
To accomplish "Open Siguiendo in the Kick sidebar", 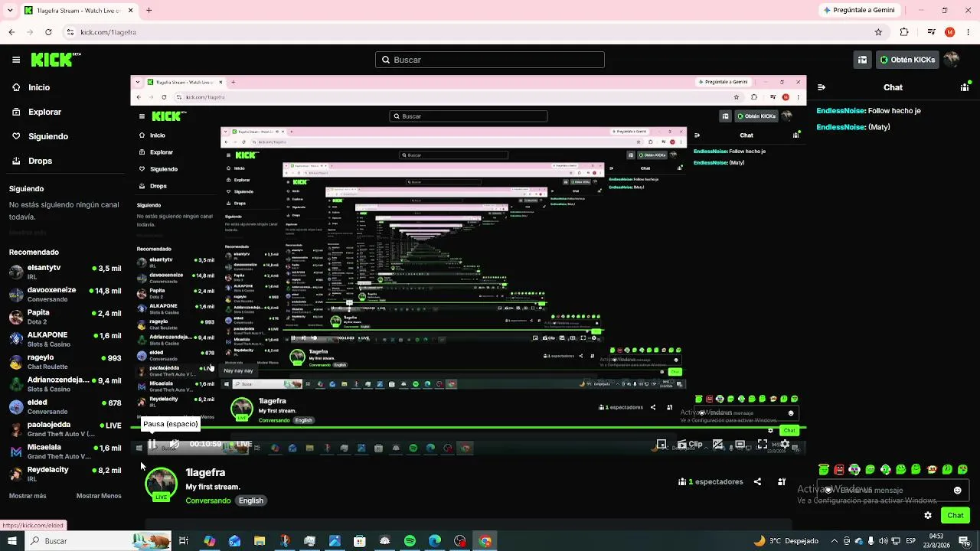I will (40, 136).
